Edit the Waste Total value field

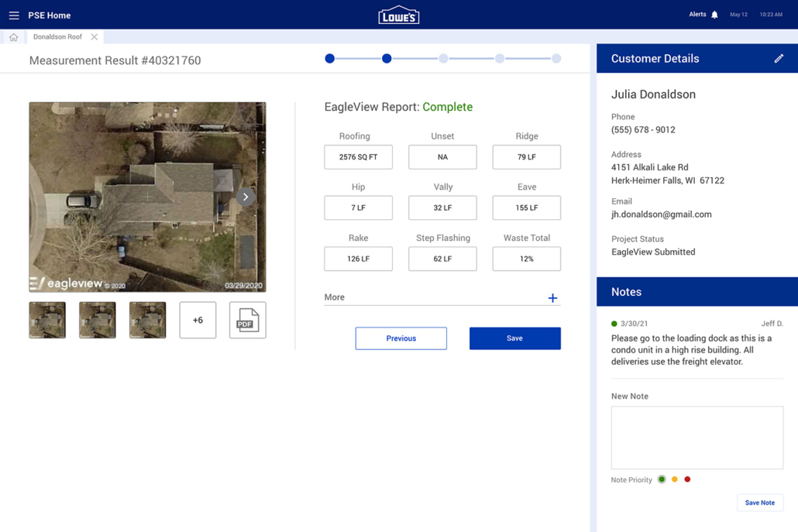point(527,259)
